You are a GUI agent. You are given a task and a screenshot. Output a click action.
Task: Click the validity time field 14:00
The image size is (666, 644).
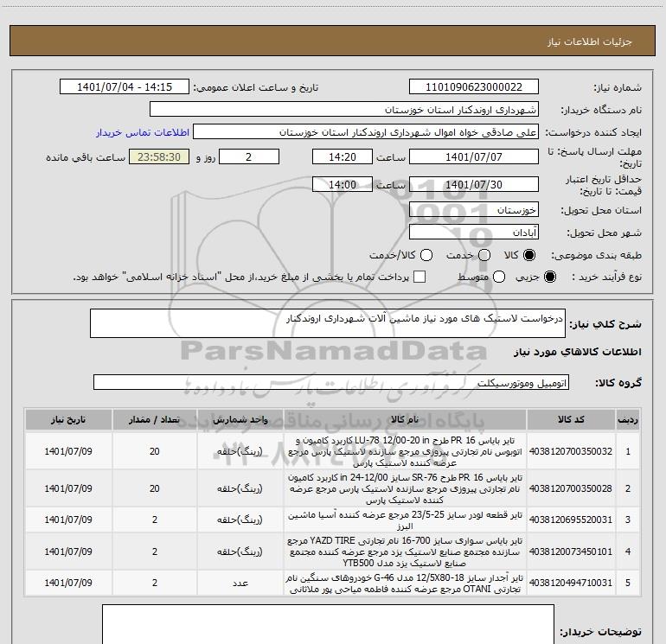pyautogui.click(x=343, y=184)
